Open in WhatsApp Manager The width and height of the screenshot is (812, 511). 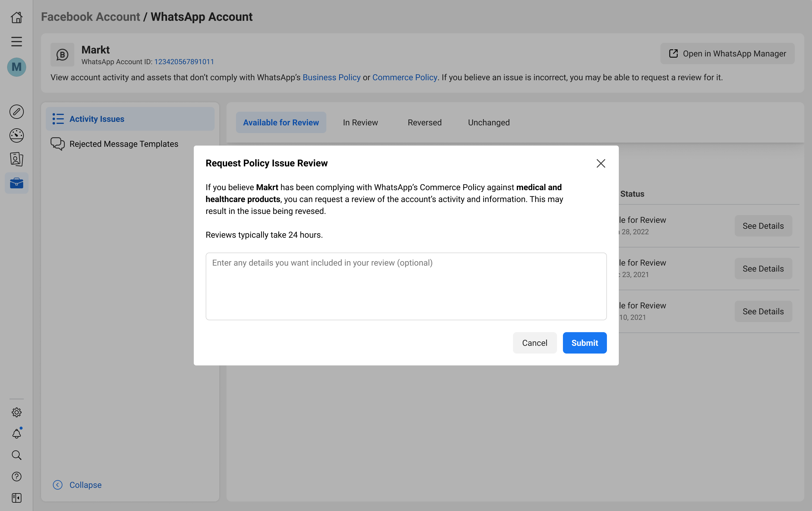pyautogui.click(x=727, y=53)
